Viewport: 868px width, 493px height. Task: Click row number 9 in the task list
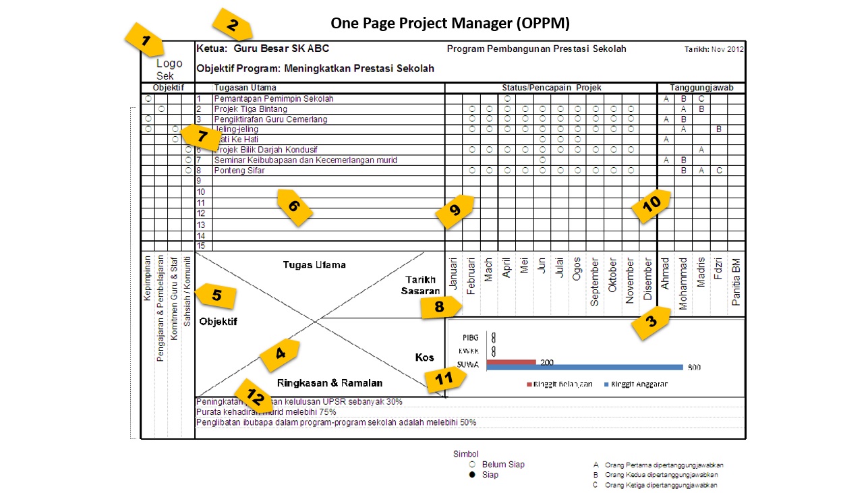[199, 181]
